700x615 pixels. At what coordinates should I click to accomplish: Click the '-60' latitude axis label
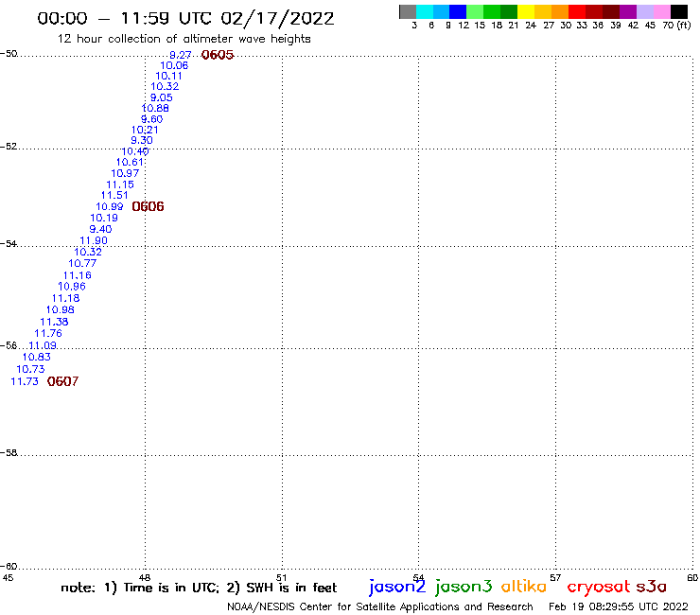(x=9, y=567)
